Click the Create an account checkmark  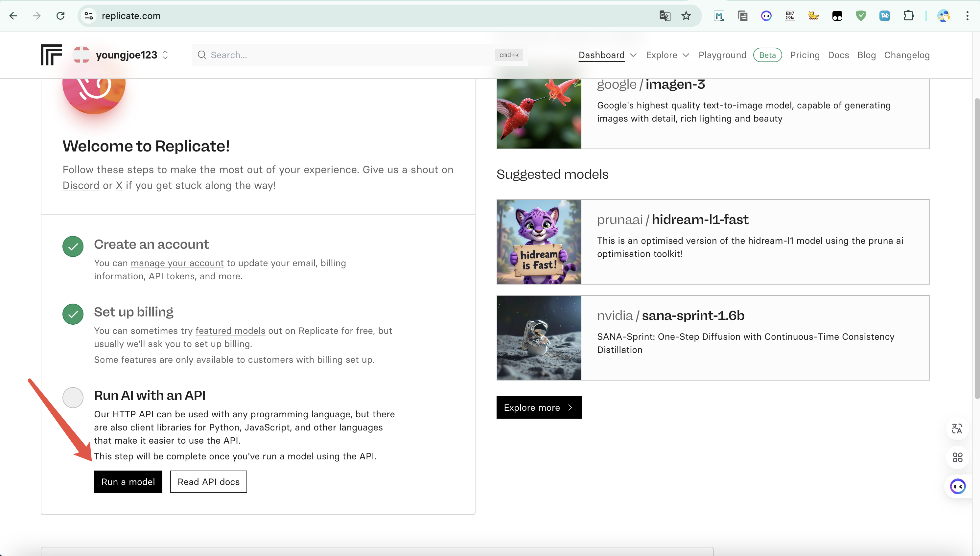click(73, 247)
